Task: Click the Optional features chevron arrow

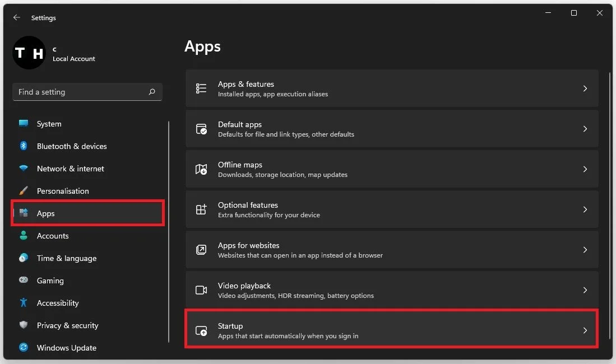Action: (x=585, y=209)
